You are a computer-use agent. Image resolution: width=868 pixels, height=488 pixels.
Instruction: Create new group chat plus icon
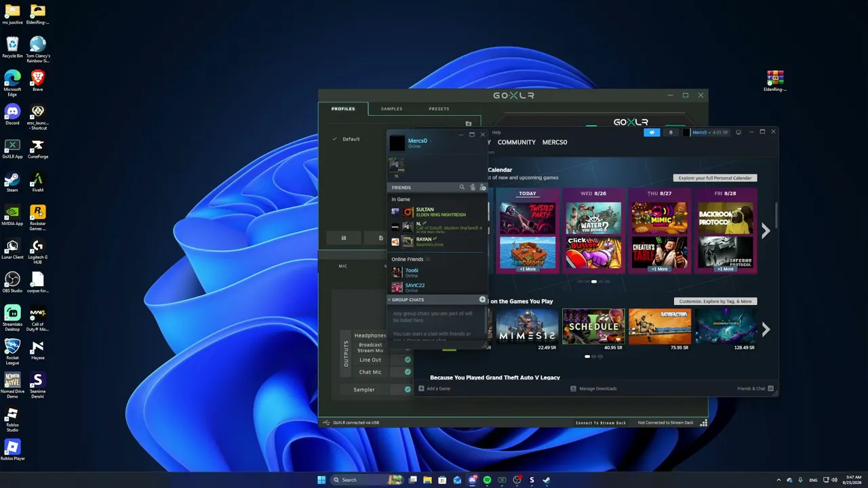(482, 300)
